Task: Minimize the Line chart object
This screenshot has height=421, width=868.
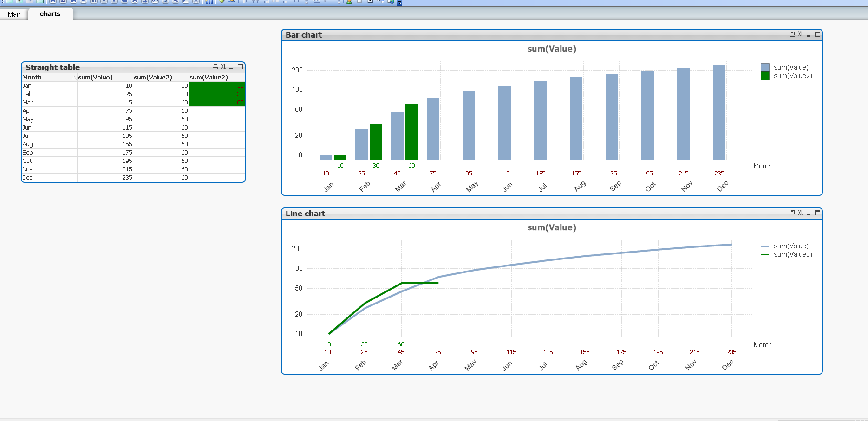Action: [809, 214]
